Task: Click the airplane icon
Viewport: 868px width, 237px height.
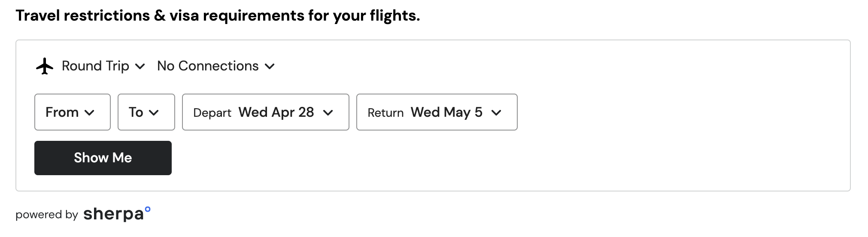Action: pyautogui.click(x=45, y=66)
